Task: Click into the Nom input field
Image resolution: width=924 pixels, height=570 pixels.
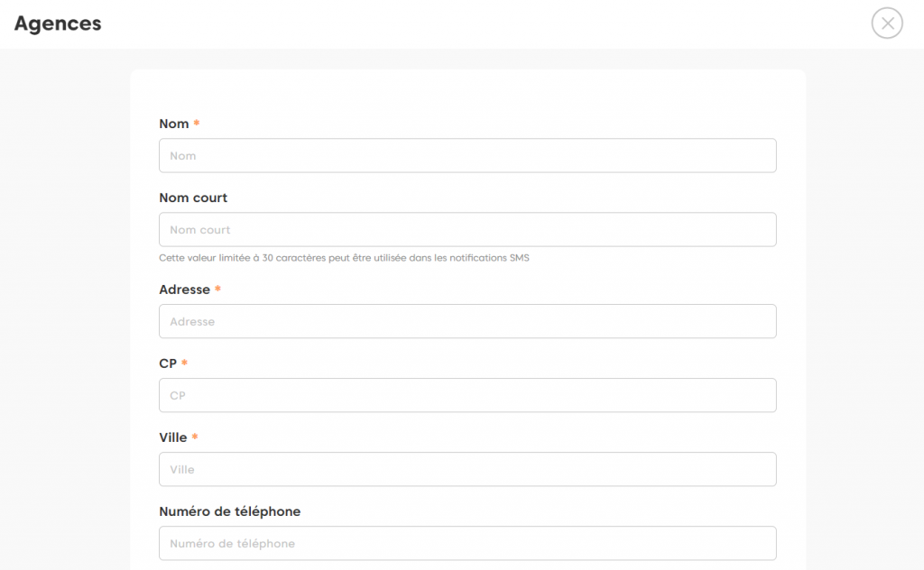Action: tap(467, 156)
